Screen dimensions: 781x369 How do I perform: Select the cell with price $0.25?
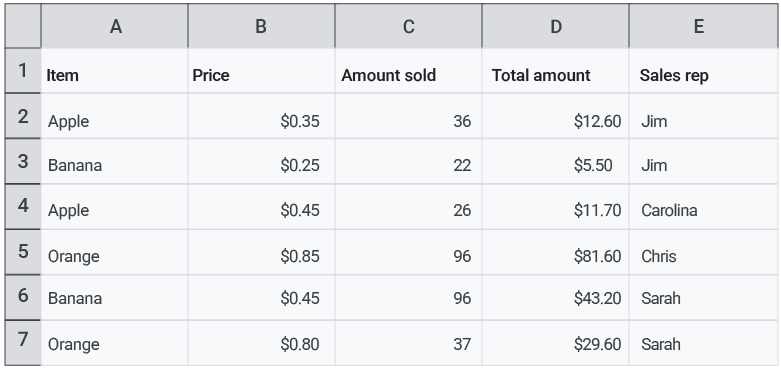click(261, 161)
